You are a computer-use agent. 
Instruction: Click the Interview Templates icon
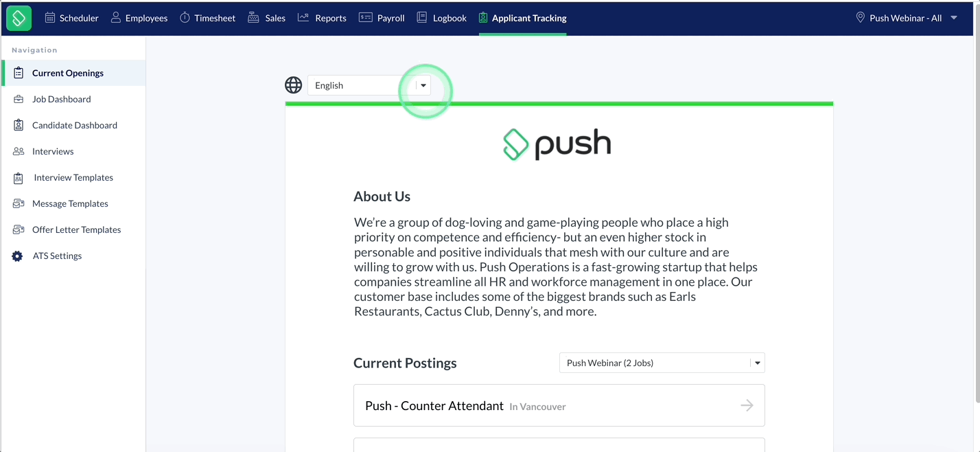pyautogui.click(x=19, y=177)
